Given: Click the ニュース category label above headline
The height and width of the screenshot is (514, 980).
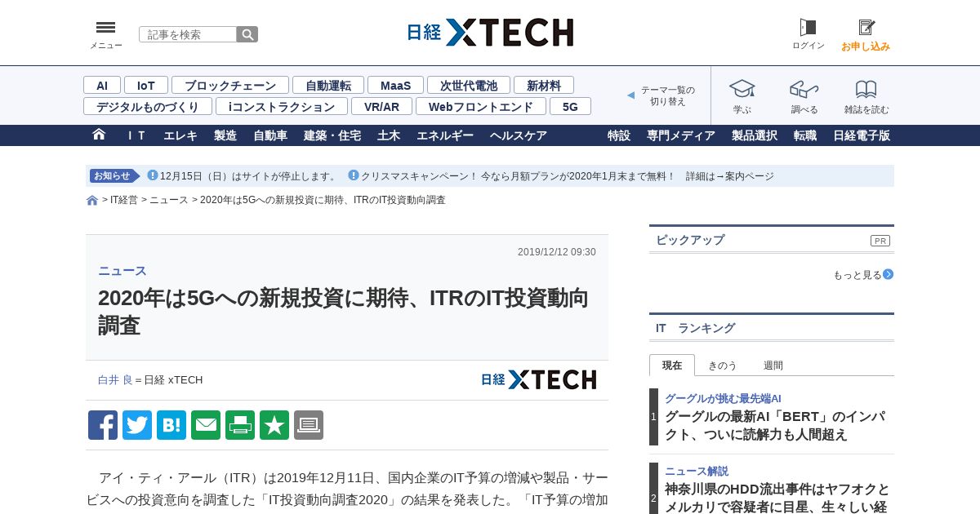Looking at the screenshot, I should [122, 271].
